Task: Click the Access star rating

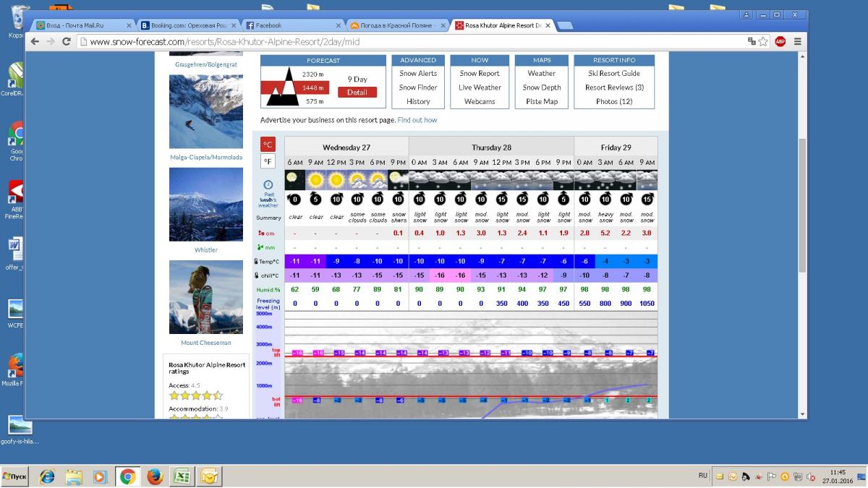Action: [x=196, y=395]
